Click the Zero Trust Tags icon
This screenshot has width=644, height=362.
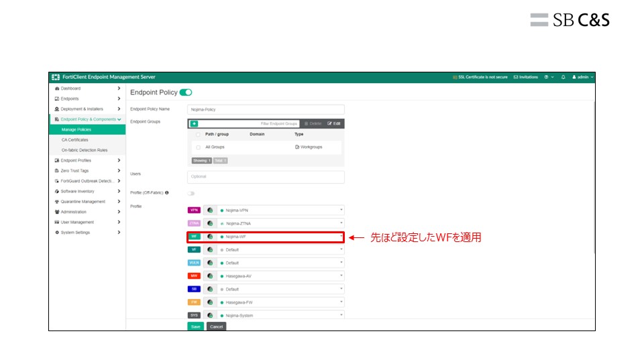click(x=57, y=171)
